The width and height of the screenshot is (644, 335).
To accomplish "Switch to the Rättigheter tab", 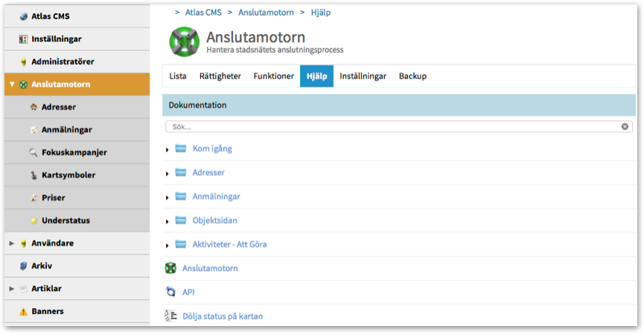I will tap(220, 76).
